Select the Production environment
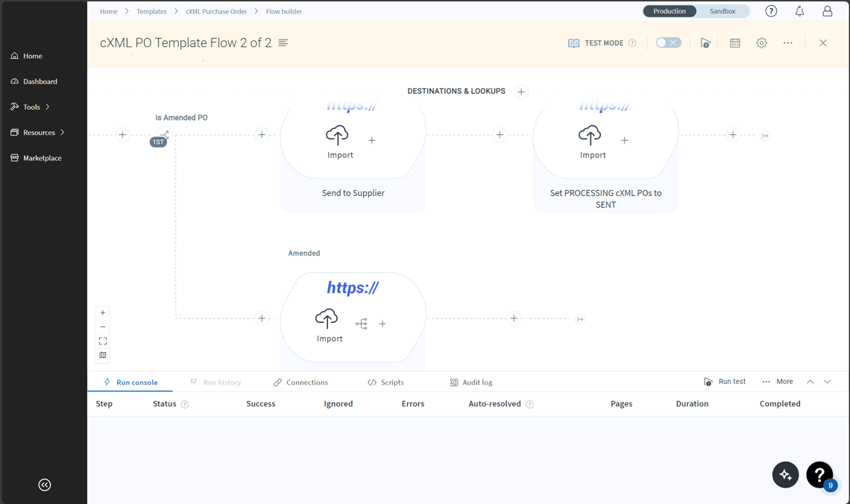The height and width of the screenshot is (504, 850). pyautogui.click(x=670, y=11)
